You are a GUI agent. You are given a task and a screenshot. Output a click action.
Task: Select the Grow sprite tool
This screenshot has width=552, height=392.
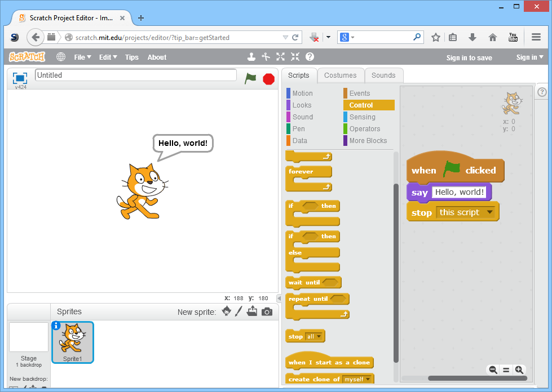[x=280, y=57]
